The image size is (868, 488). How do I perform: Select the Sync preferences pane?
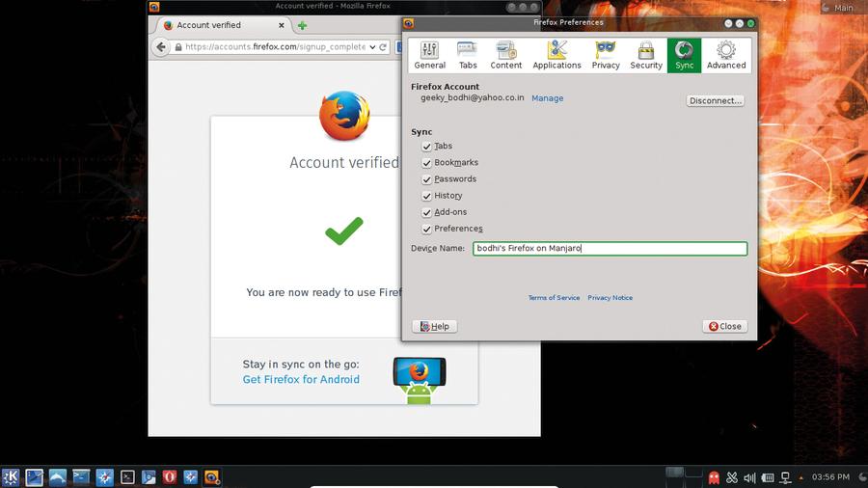[x=684, y=55]
